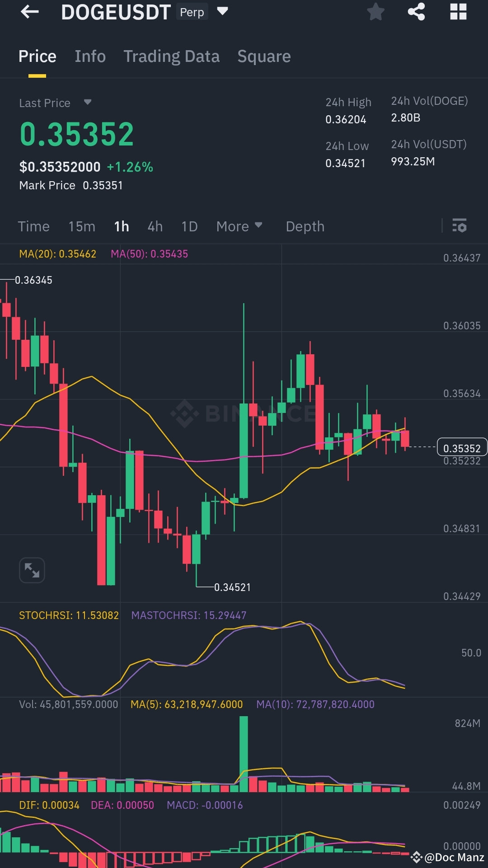
Task: Switch to the Trading Data tab
Action: click(x=172, y=56)
